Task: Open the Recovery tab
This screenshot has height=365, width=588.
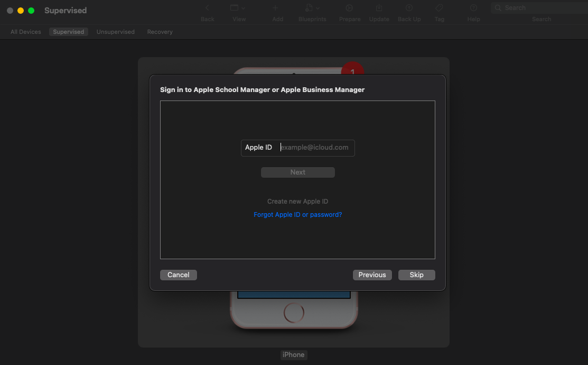Action: [160, 32]
